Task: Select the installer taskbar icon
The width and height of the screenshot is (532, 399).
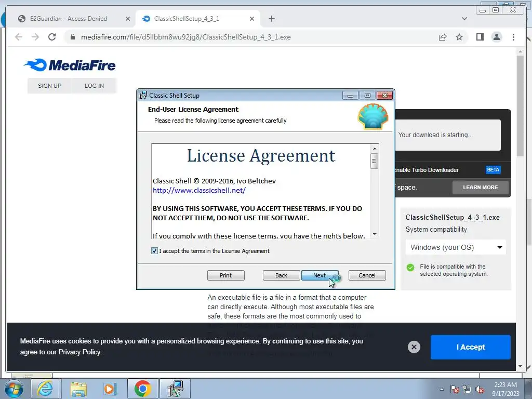Action: coord(175,389)
